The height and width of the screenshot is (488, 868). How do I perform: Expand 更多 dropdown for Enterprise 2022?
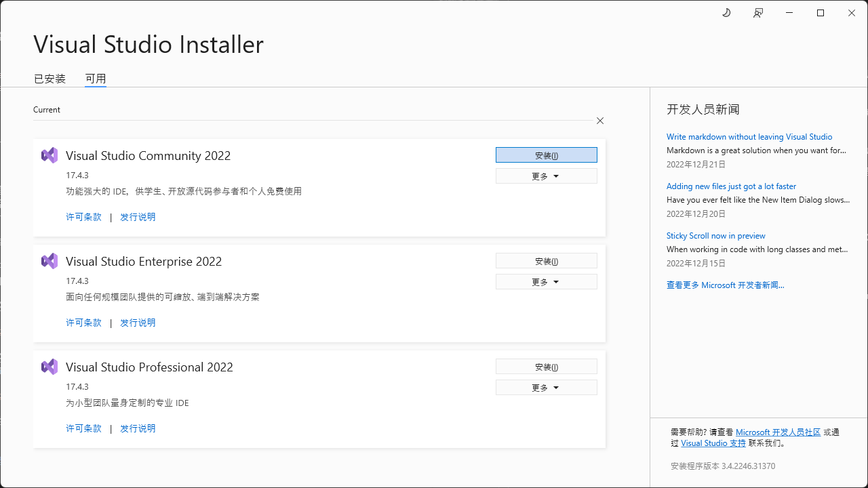tap(547, 282)
